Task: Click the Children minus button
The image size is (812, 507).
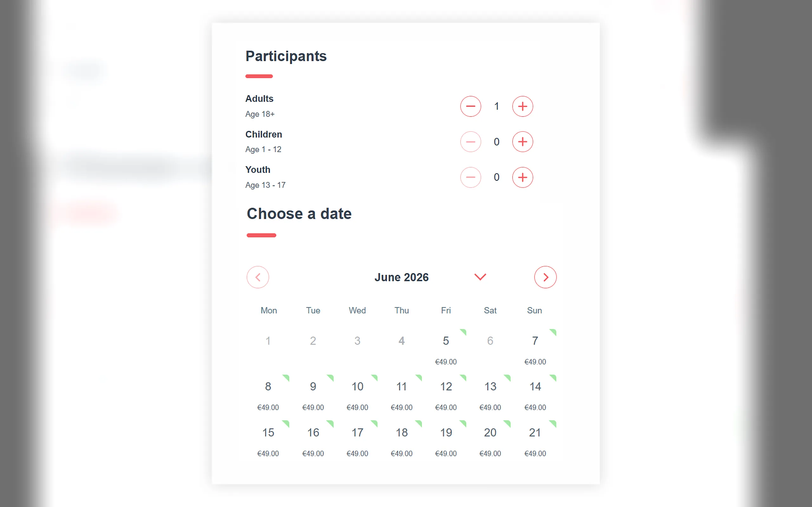Action: tap(470, 142)
